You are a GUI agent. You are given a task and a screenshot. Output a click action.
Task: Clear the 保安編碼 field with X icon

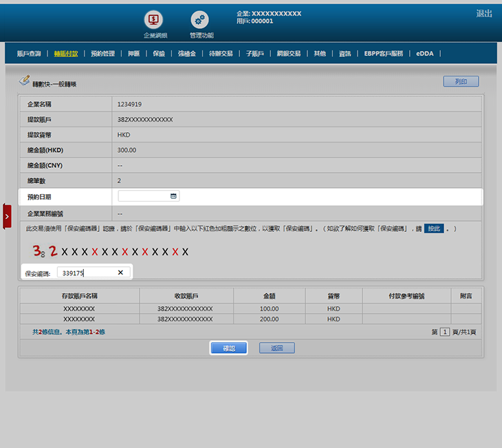tap(120, 273)
